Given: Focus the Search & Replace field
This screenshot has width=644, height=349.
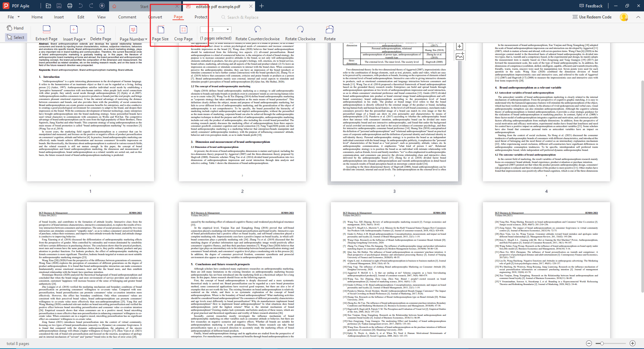Looking at the screenshot, I should (x=240, y=17).
